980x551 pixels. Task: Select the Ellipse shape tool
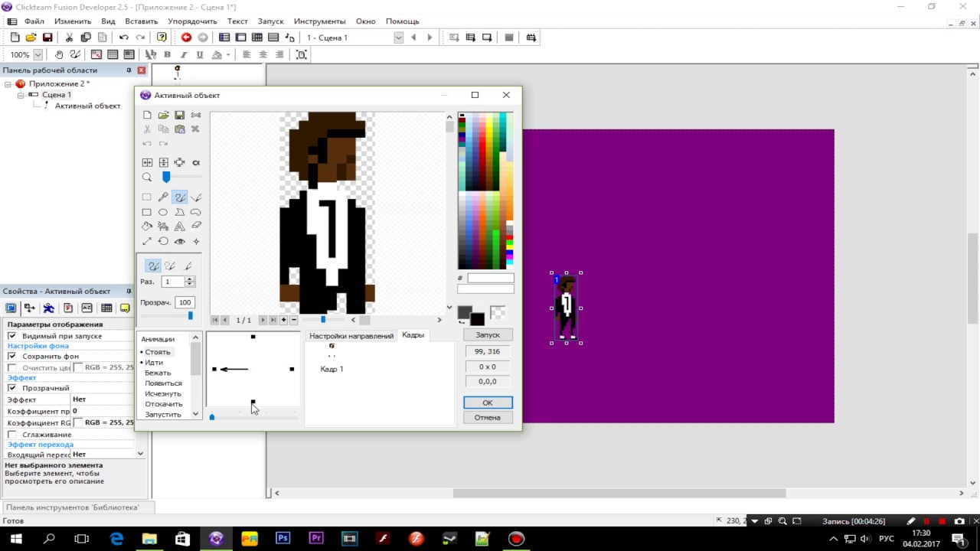click(163, 212)
